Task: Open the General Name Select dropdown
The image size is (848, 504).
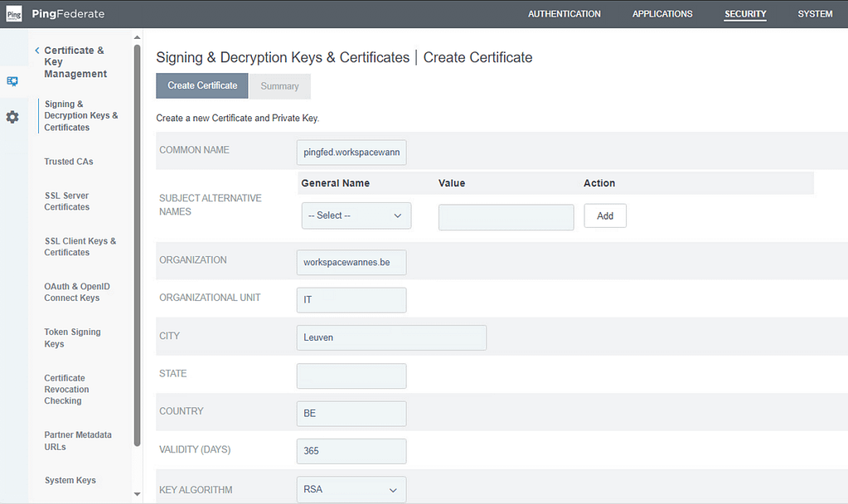Action: (356, 216)
